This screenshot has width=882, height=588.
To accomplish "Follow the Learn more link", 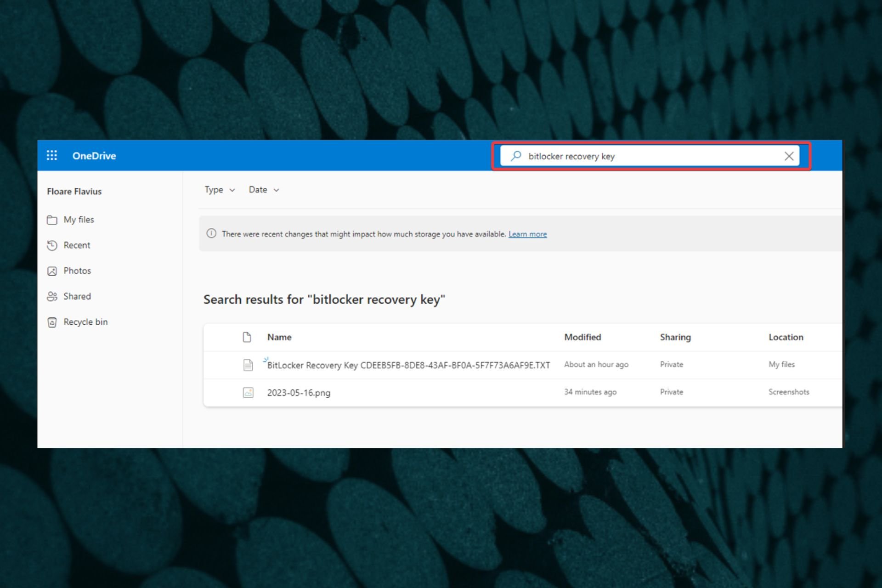I will pyautogui.click(x=527, y=234).
